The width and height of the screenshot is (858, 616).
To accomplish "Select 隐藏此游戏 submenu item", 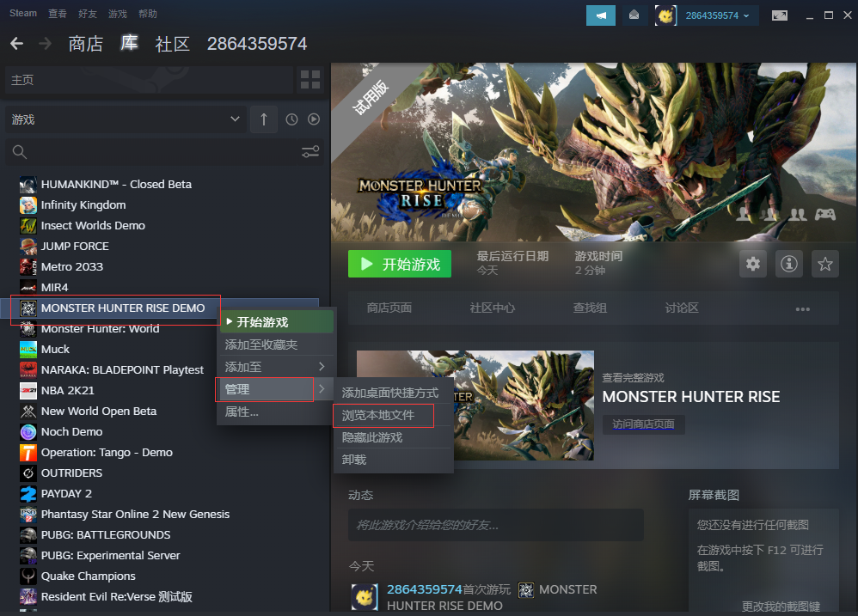I will pyautogui.click(x=393, y=437).
